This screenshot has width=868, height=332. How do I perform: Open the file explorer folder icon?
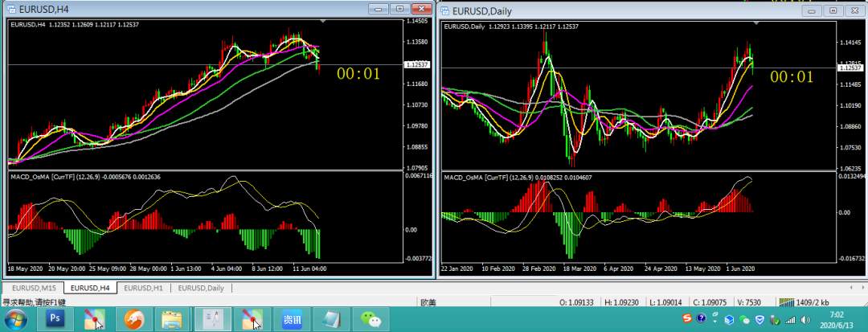tap(172, 319)
